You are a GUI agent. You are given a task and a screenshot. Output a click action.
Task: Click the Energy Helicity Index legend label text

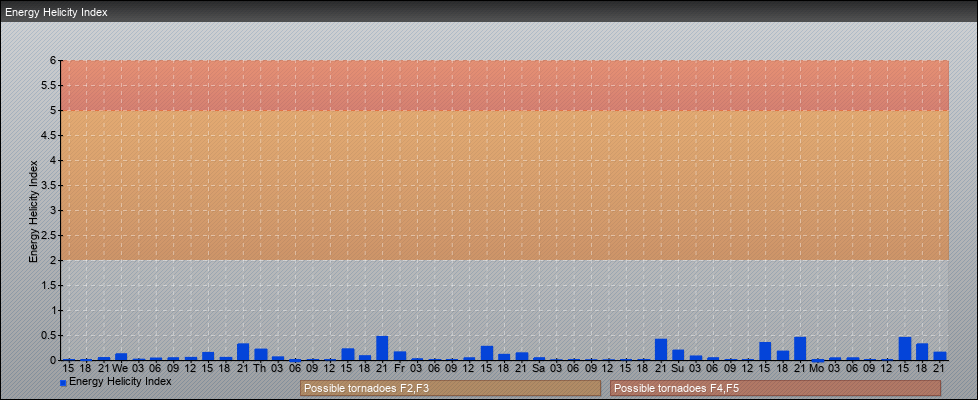120,381
